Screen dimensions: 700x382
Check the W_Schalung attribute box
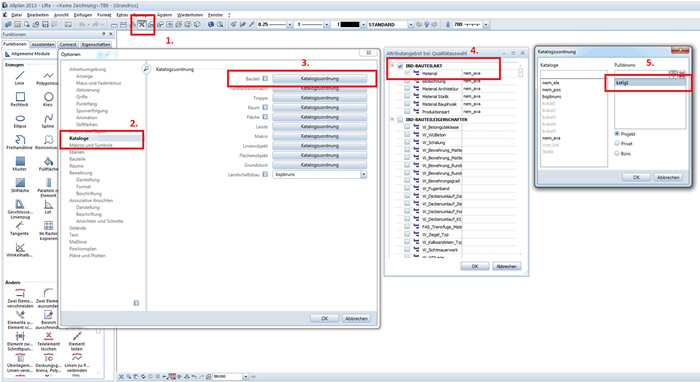point(407,142)
